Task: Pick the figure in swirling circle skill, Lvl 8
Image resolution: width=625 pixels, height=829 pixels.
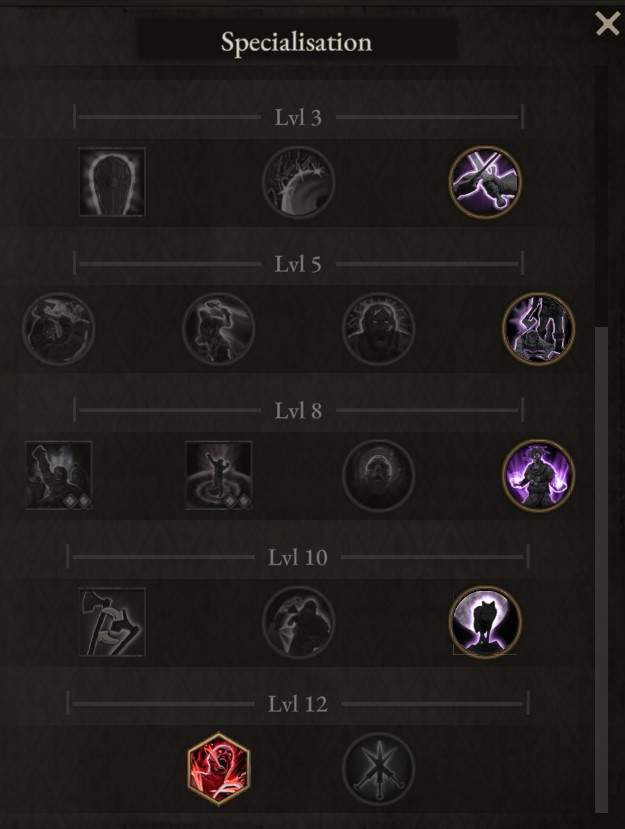Action: click(x=218, y=475)
